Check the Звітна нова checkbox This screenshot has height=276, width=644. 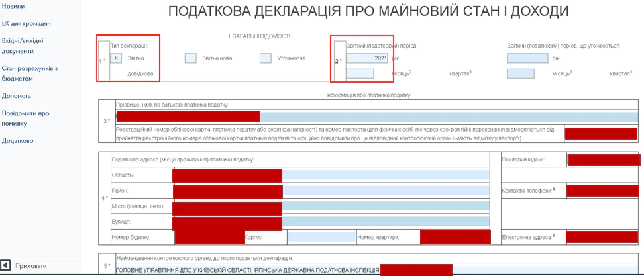(191, 58)
